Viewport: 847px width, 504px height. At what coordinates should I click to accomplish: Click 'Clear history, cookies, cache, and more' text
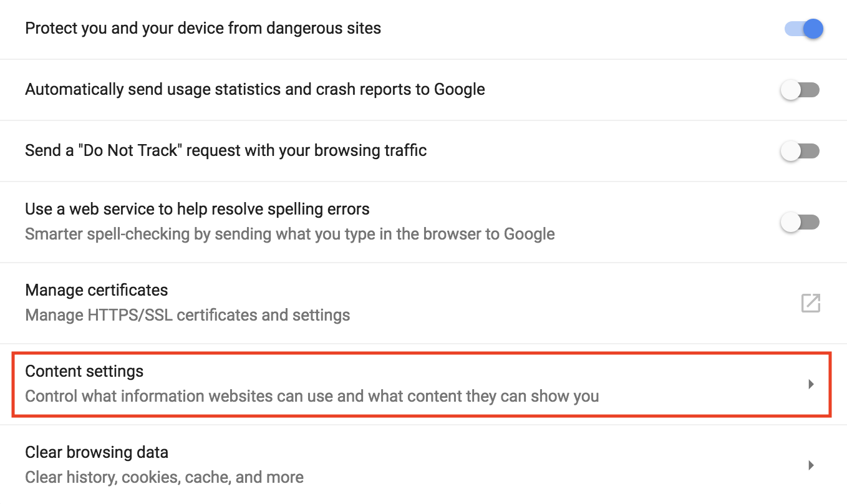165,477
